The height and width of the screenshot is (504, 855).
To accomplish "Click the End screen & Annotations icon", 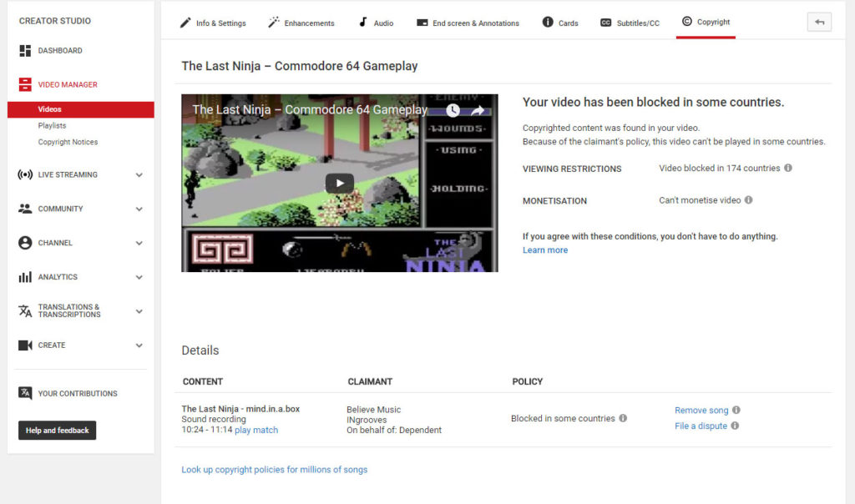I will [422, 23].
